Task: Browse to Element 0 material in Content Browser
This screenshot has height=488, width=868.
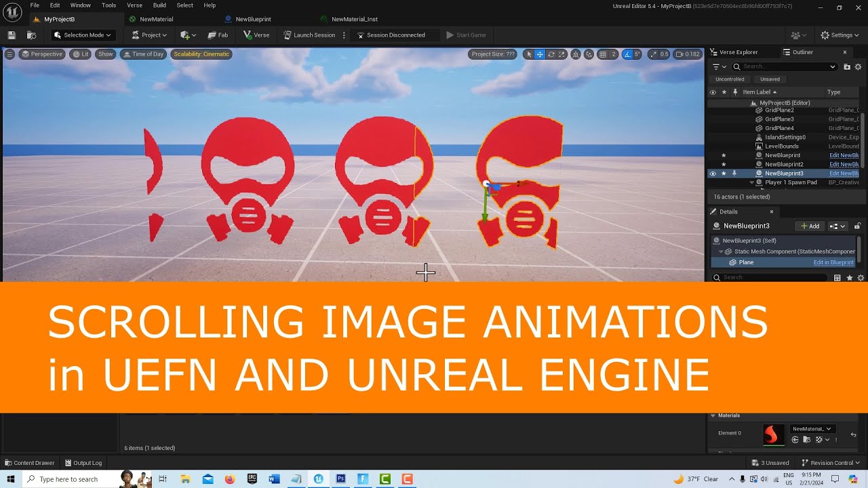Action: click(x=806, y=440)
